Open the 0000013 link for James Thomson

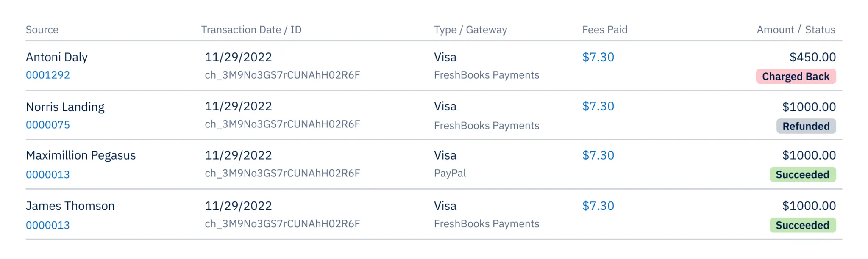[47, 225]
